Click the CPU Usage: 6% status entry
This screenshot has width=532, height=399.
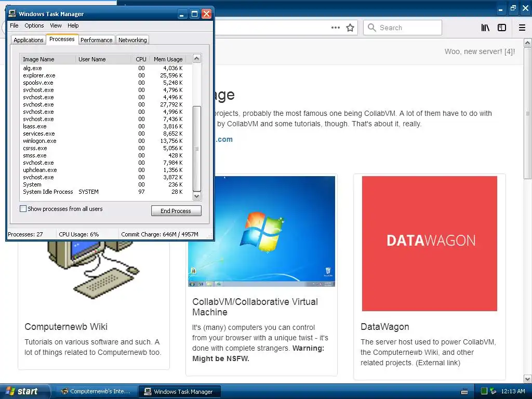(79, 234)
